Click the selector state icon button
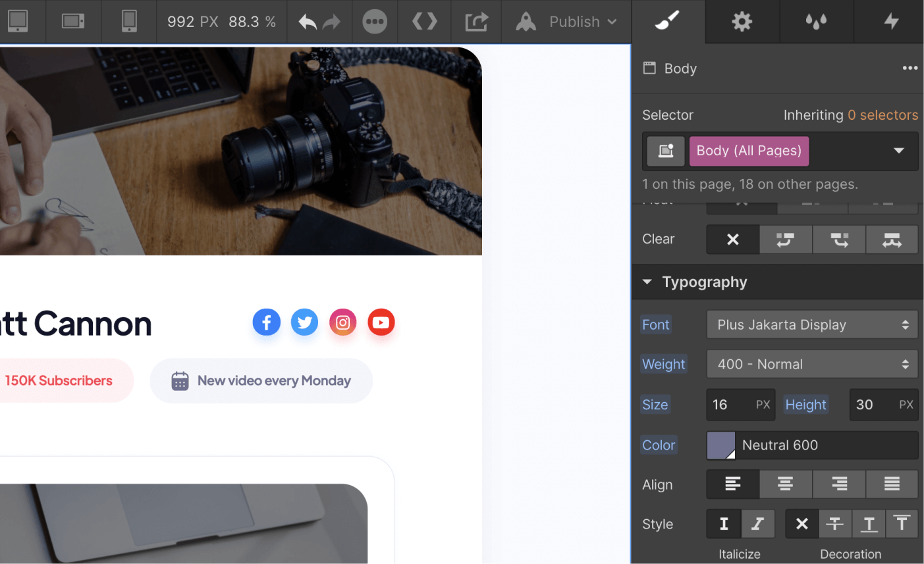 tap(666, 151)
